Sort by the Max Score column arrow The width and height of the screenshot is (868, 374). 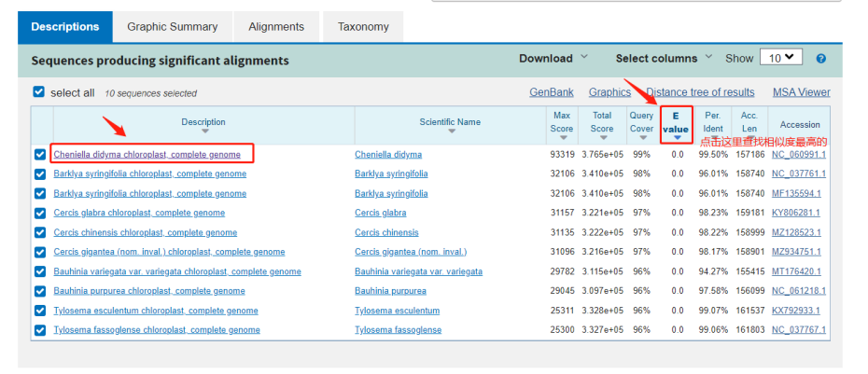[564, 138]
